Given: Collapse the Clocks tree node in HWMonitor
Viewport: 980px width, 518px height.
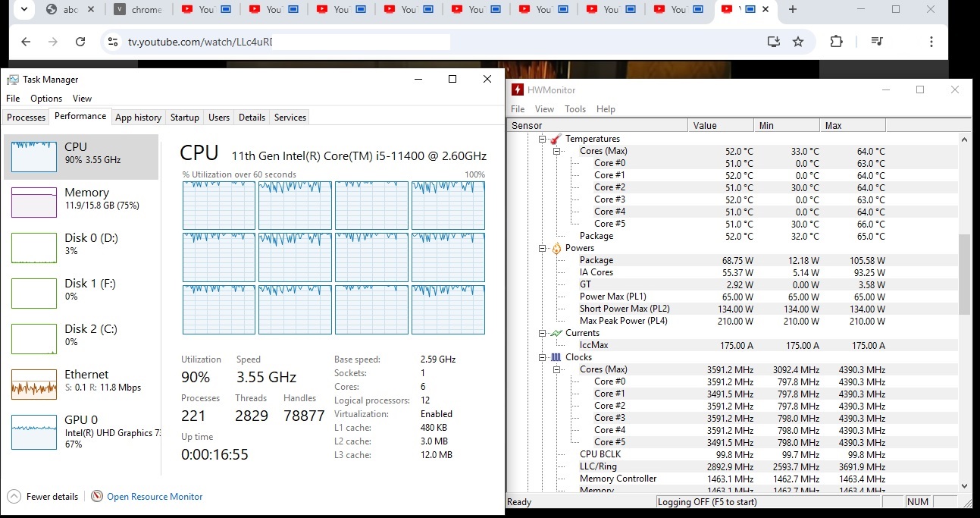Looking at the screenshot, I should click(543, 357).
